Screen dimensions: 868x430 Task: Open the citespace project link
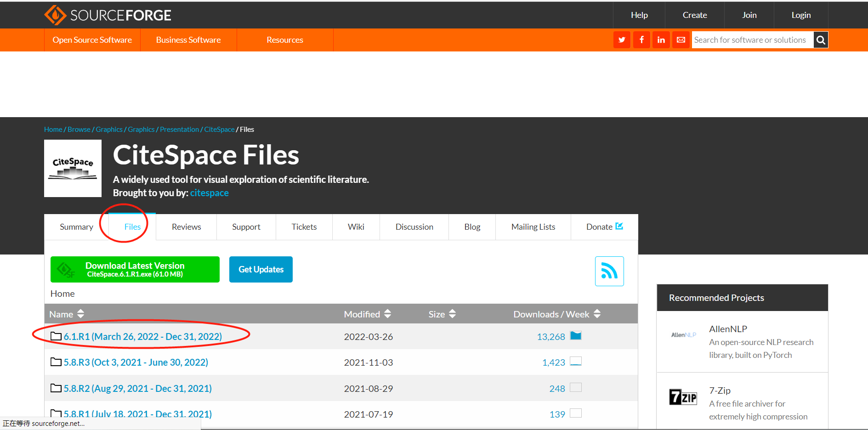point(209,192)
